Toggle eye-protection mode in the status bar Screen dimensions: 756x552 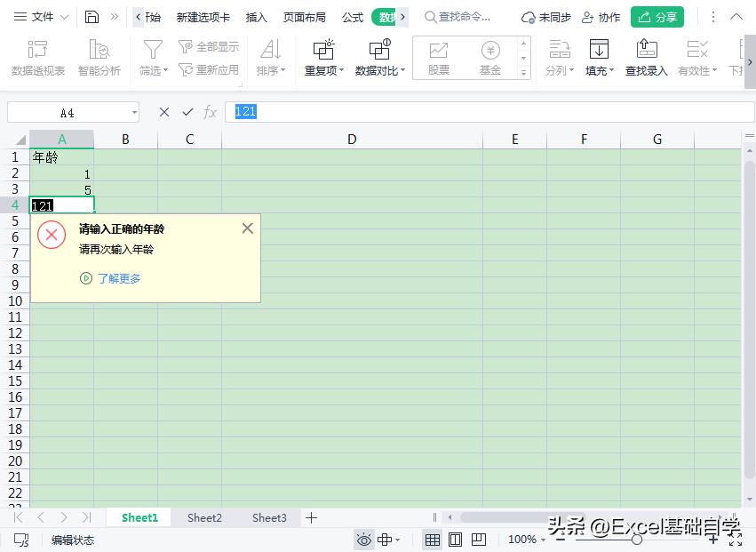point(364,540)
